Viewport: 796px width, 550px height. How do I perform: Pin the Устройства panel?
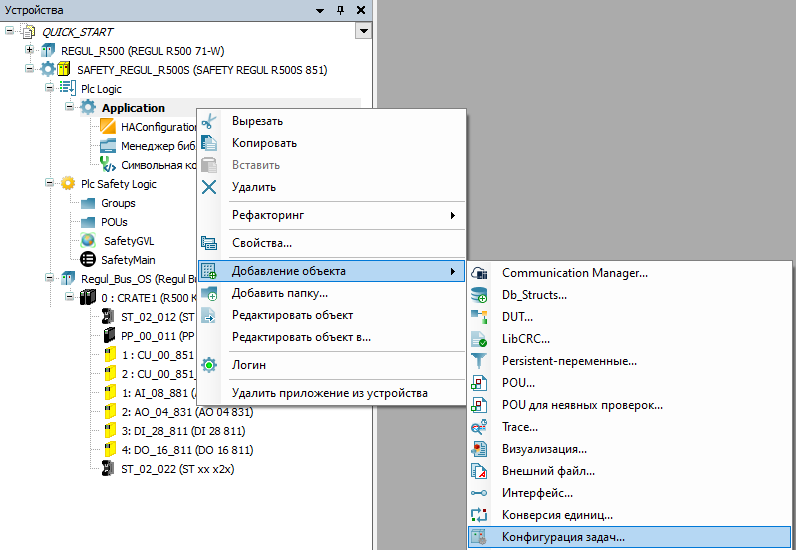(340, 10)
